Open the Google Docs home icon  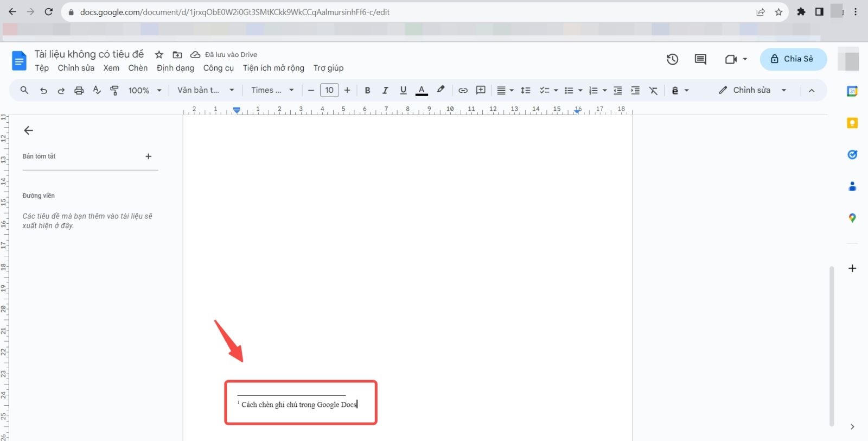pos(19,60)
